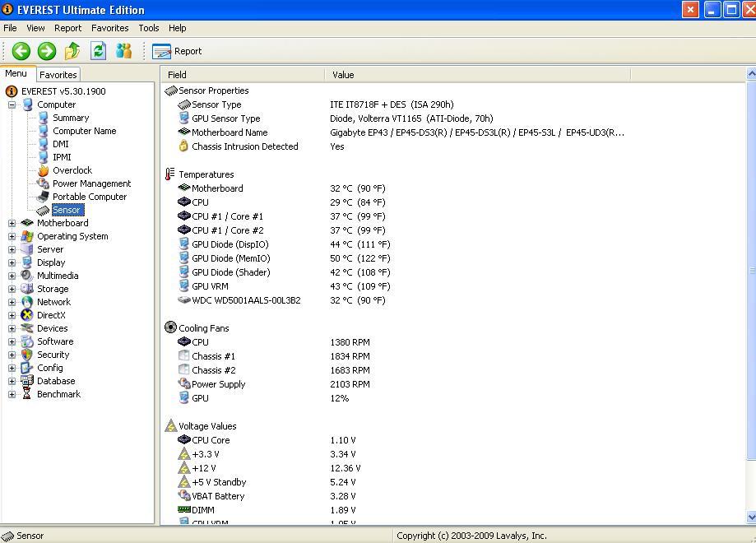Expand the Operating System tree node
Screen dimensions: 756x543
tap(12, 236)
